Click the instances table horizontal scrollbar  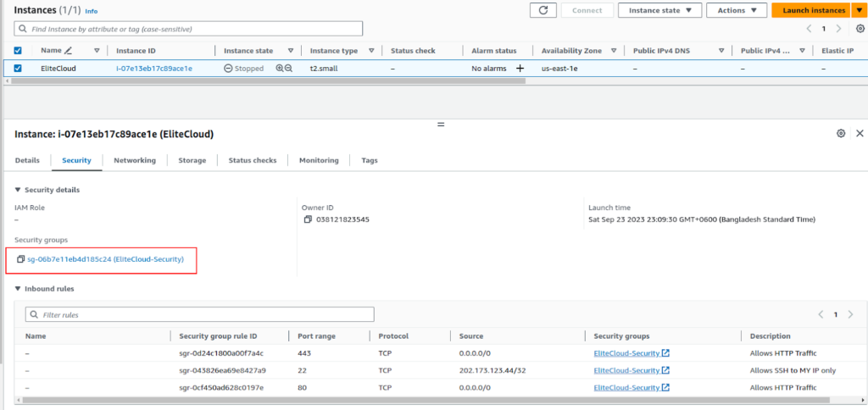click(268, 80)
